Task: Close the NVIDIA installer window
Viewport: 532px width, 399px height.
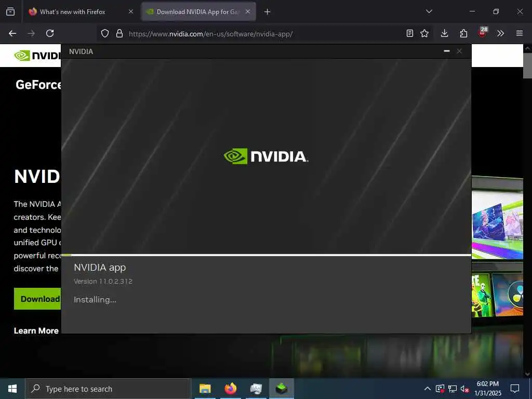Action: (459, 51)
